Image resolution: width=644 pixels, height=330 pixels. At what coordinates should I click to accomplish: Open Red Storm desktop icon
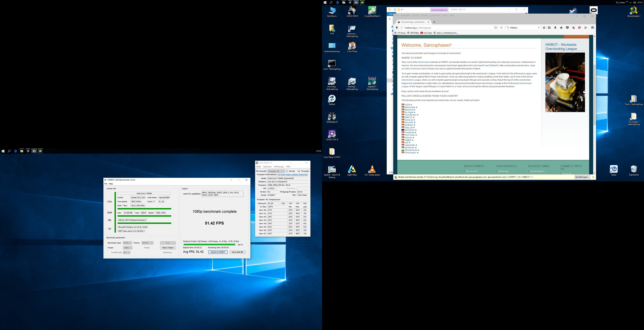(332, 12)
